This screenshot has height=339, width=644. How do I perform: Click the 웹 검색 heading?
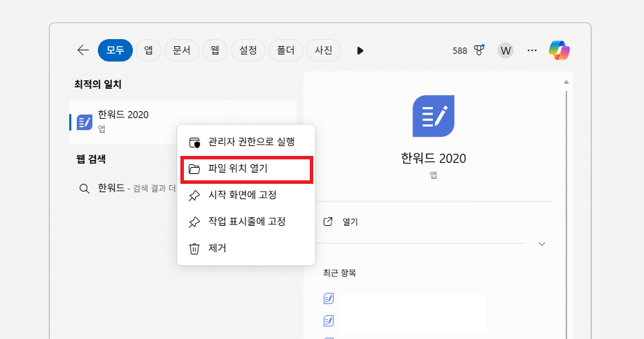coord(91,159)
